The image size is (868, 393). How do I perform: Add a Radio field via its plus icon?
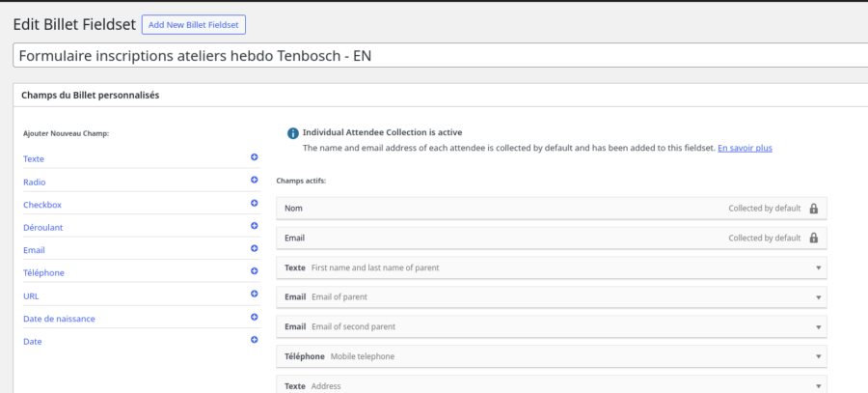[255, 181]
